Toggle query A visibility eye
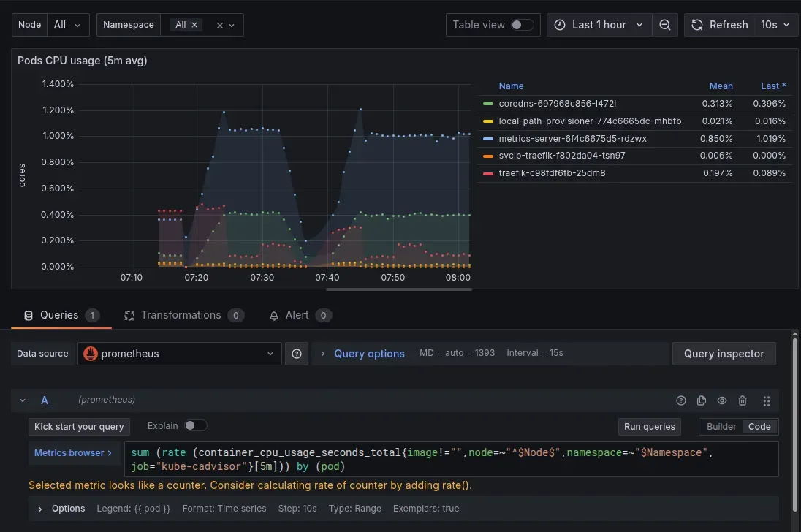Image resolution: width=801 pixels, height=532 pixels. [x=722, y=400]
